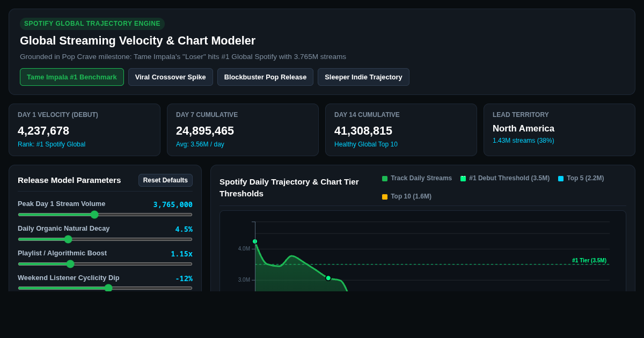Screen dimensions: 644x338
Task: Click the North America lead territory value
Action: [523, 129]
